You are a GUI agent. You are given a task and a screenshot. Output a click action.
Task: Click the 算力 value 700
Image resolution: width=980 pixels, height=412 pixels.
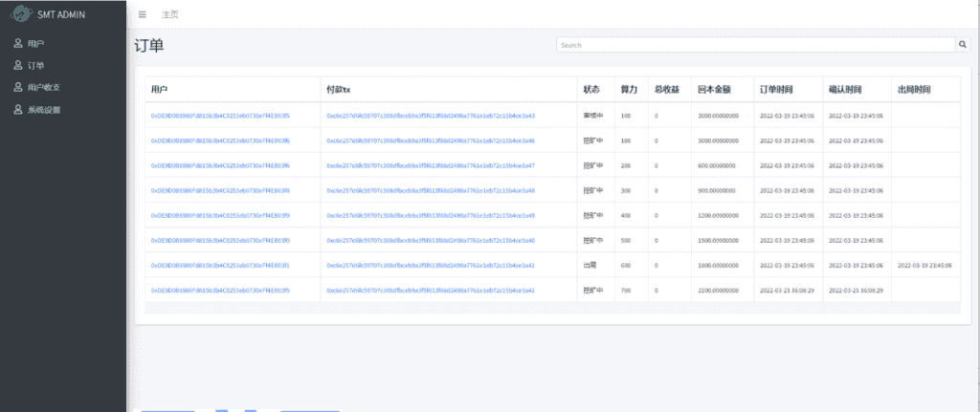pyautogui.click(x=626, y=291)
